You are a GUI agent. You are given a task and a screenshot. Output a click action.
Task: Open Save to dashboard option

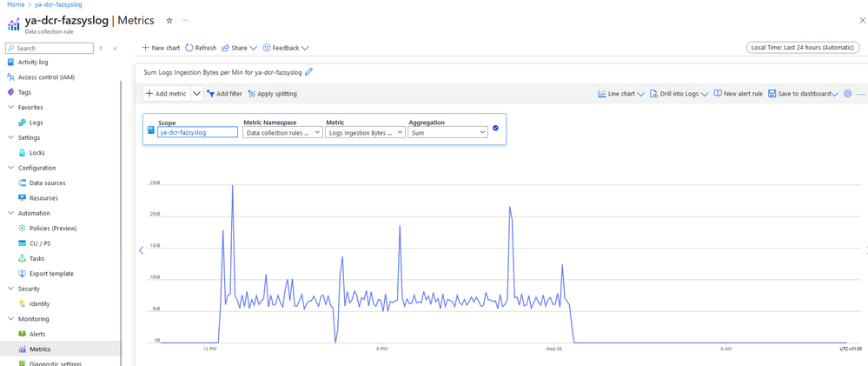click(x=802, y=94)
